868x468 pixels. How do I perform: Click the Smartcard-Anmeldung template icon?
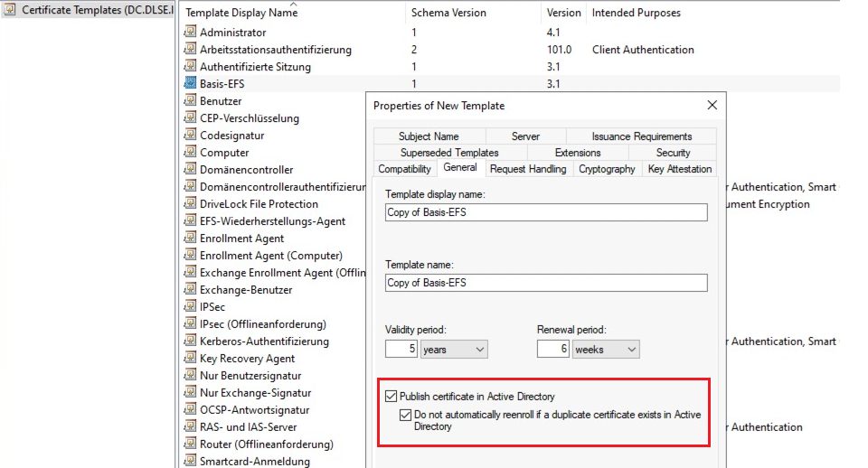click(x=190, y=462)
